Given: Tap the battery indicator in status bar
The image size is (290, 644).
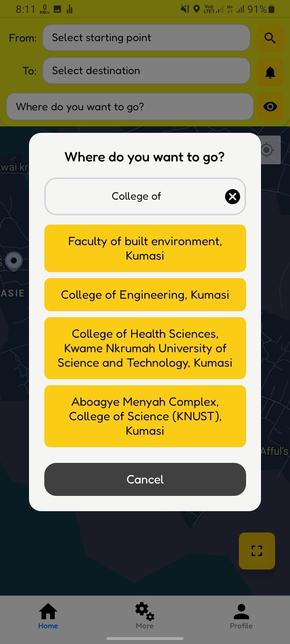Looking at the screenshot, I should click(x=271, y=9).
